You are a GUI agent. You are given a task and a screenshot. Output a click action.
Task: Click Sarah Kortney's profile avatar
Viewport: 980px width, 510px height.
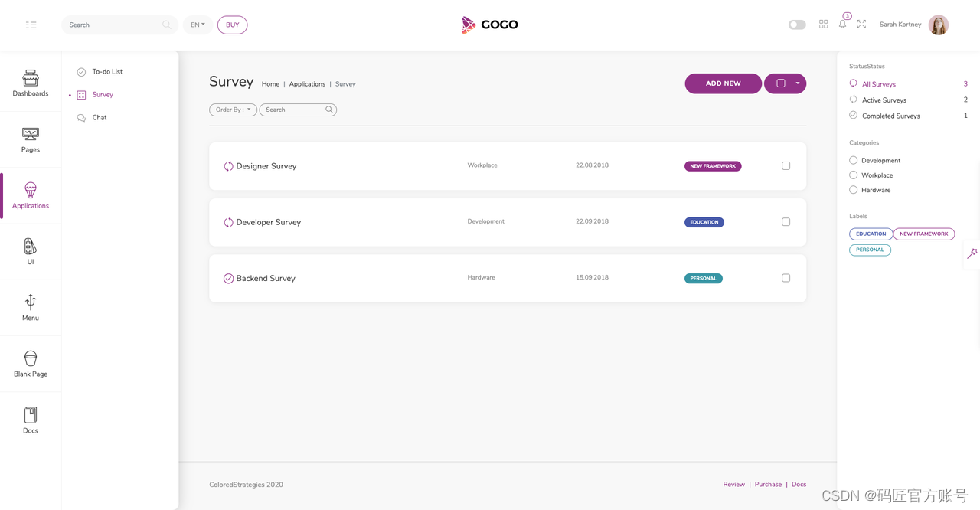(939, 25)
